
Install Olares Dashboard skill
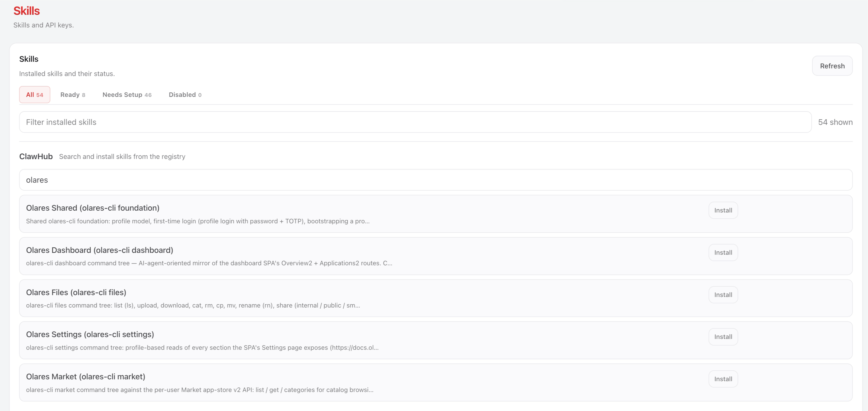(723, 252)
